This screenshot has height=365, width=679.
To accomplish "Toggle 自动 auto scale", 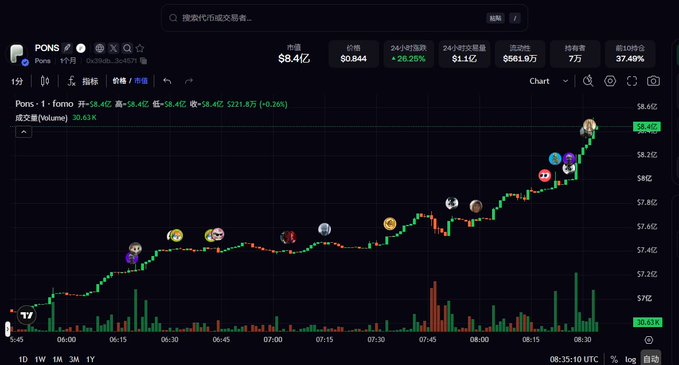I will point(651,359).
